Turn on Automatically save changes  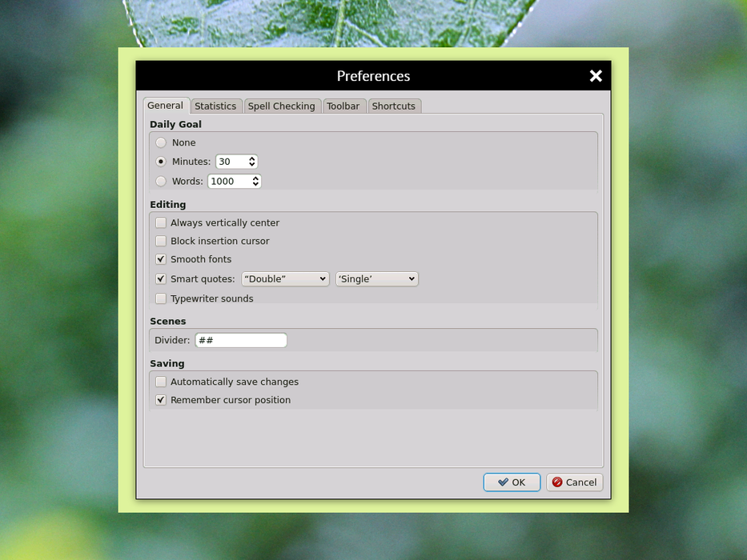point(161,382)
